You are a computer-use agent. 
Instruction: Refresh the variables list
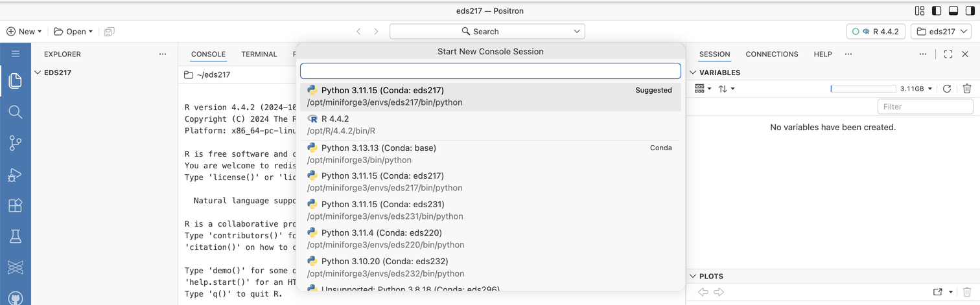[x=947, y=89]
